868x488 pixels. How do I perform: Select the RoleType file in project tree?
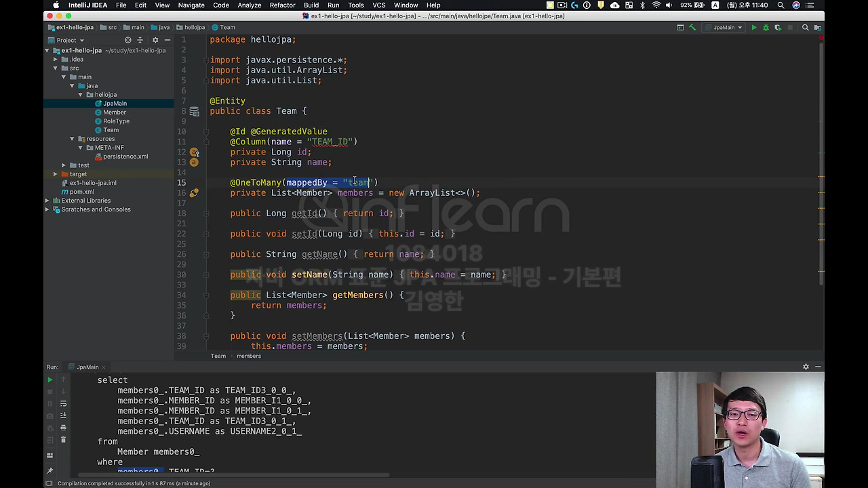pos(116,121)
